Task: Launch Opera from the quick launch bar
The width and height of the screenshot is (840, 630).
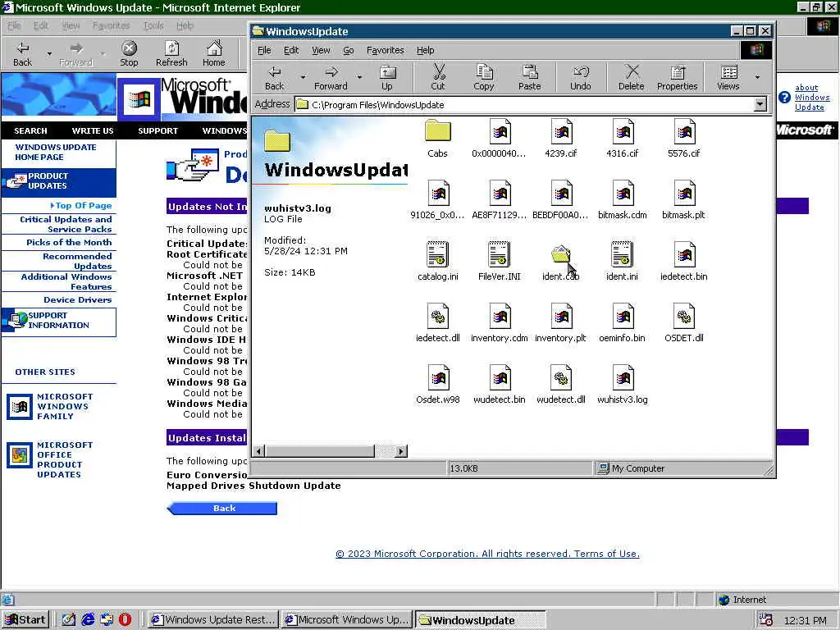Action: coord(125,620)
